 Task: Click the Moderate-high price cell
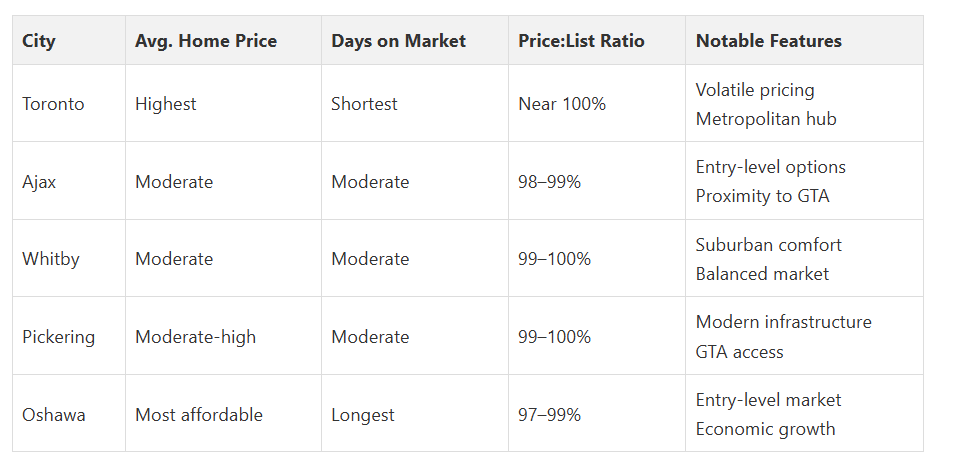(195, 337)
